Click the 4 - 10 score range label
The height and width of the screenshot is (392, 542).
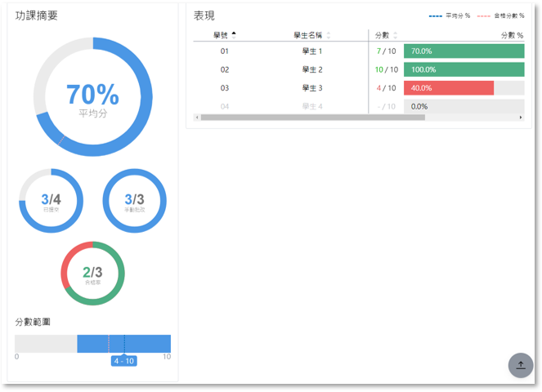click(124, 361)
